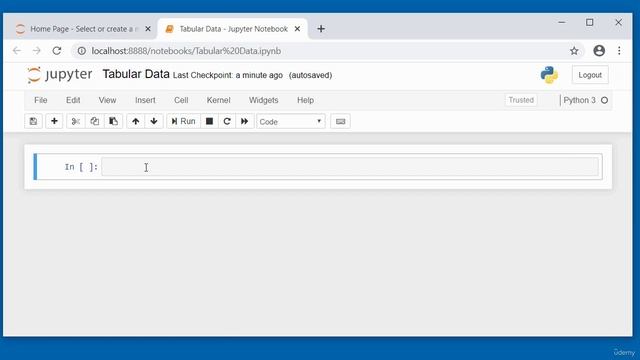Image resolution: width=640 pixels, height=360 pixels.
Task: Open the File menu
Action: coord(41,100)
